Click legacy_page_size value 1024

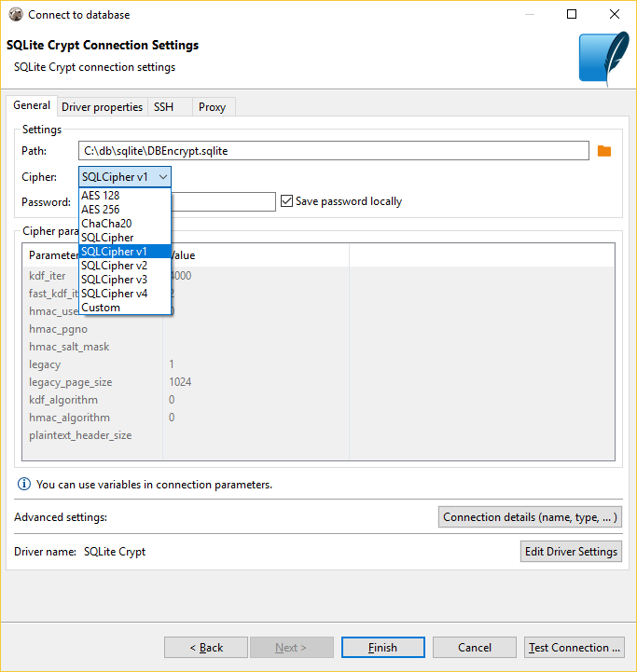point(180,382)
